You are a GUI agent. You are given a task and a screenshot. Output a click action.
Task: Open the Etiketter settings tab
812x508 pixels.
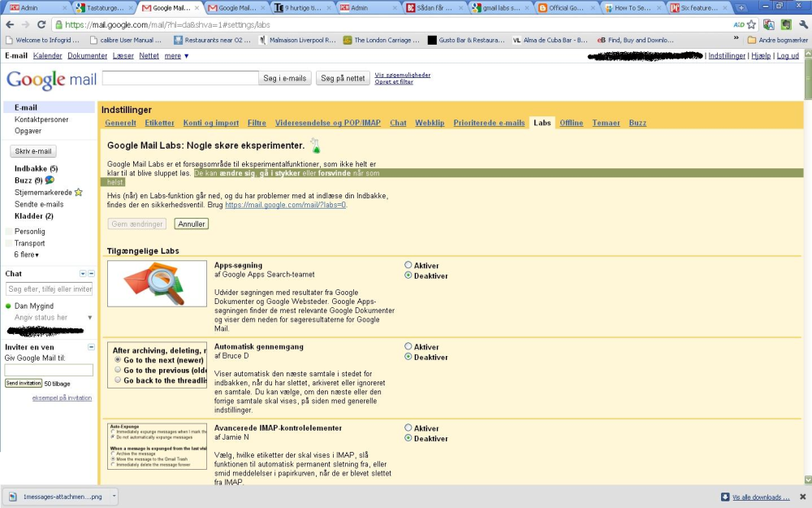click(159, 123)
